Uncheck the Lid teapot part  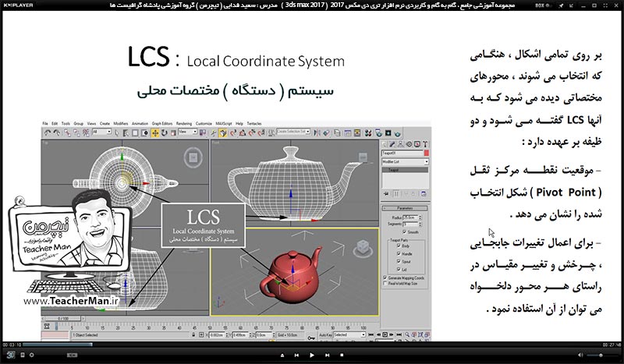pyautogui.click(x=399, y=270)
